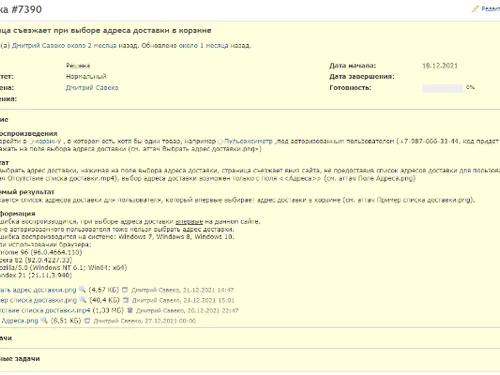Open assignee Дмитрий Савко link
The height and width of the screenshot is (375, 500).
click(x=92, y=88)
